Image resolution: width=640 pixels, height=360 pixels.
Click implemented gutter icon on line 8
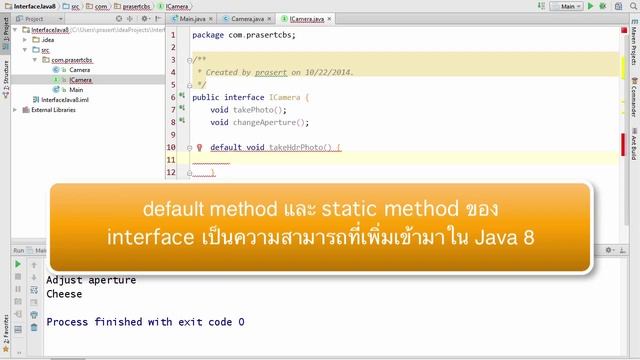(x=182, y=121)
